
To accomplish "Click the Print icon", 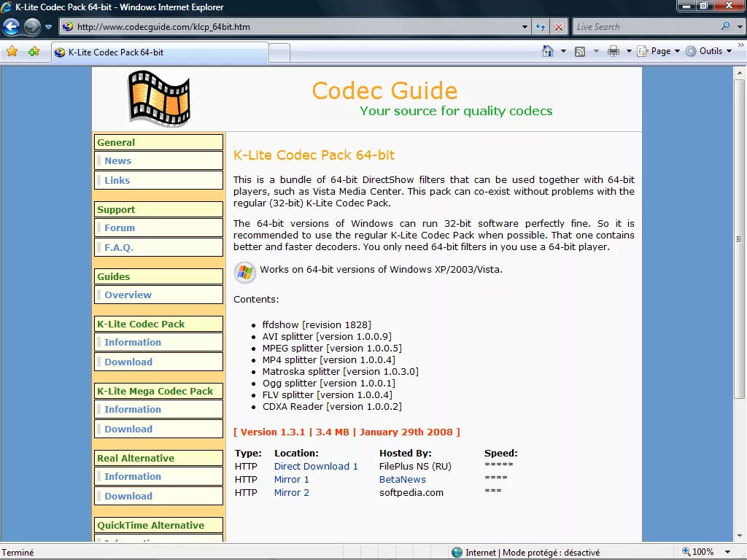I will 614,52.
